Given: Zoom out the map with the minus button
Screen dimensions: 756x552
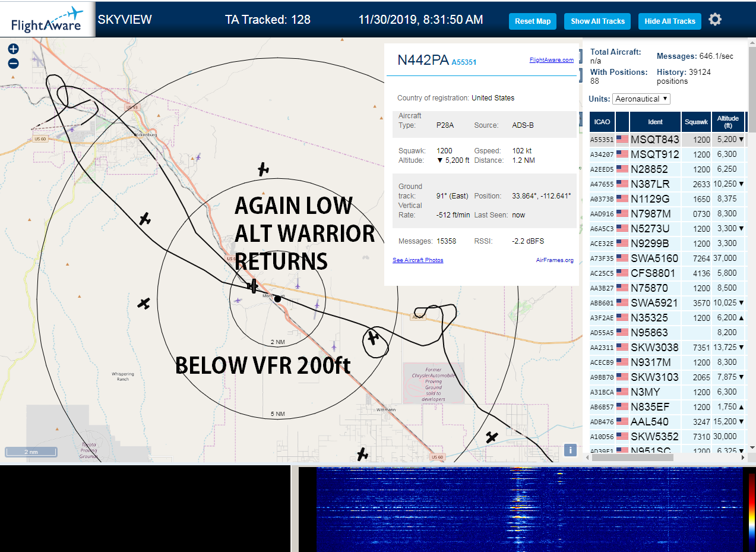Looking at the screenshot, I should pyautogui.click(x=14, y=64).
